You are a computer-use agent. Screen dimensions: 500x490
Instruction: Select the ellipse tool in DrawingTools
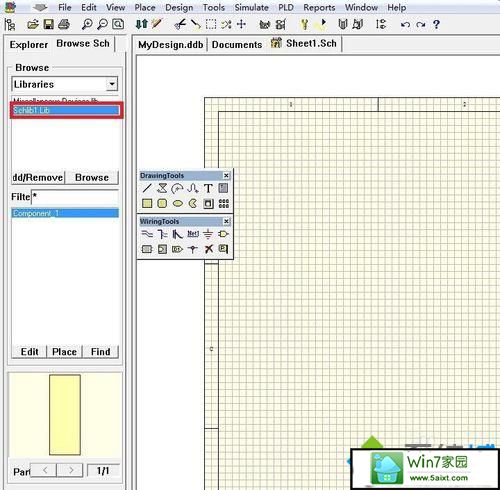click(x=178, y=203)
